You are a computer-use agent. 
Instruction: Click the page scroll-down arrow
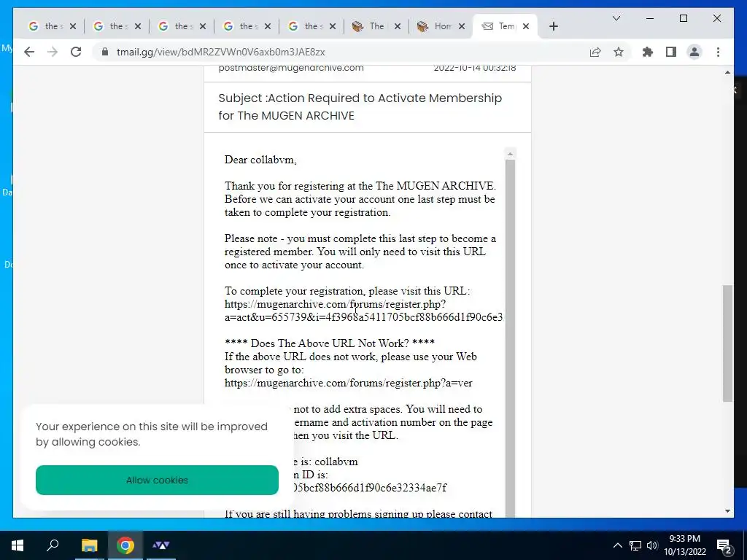pyautogui.click(x=727, y=511)
